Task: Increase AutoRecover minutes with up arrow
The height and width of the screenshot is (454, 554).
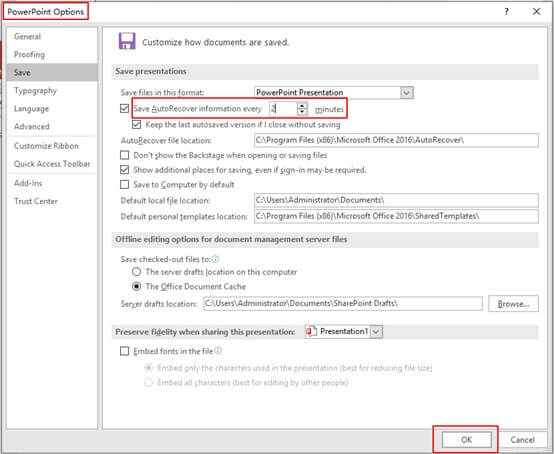Action: (302, 106)
